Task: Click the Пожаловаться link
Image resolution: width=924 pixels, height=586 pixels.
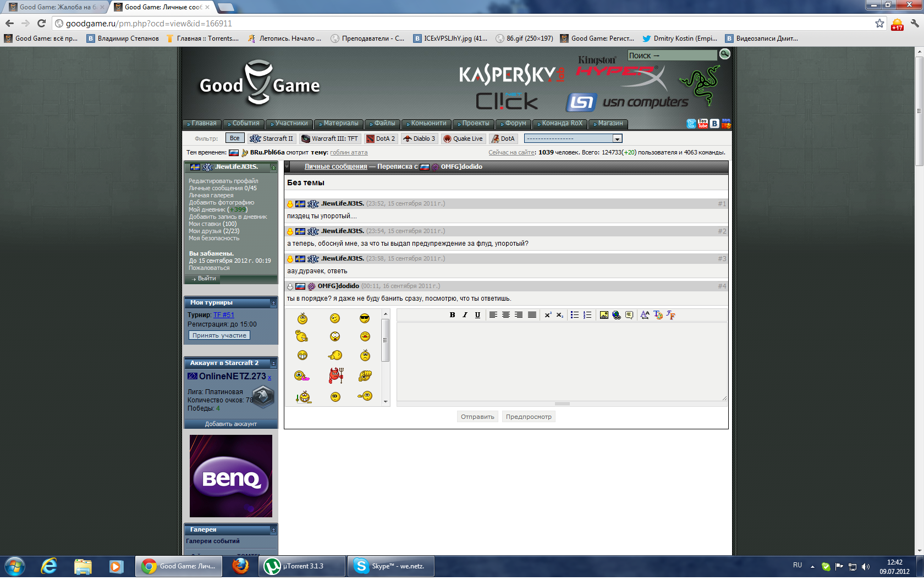Action: tap(209, 268)
